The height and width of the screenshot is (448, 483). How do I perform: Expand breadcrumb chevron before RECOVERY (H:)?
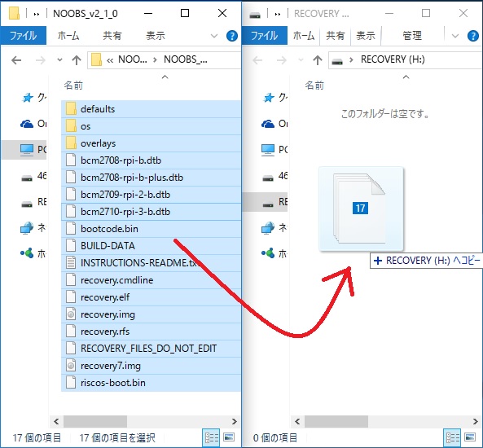click(x=351, y=59)
